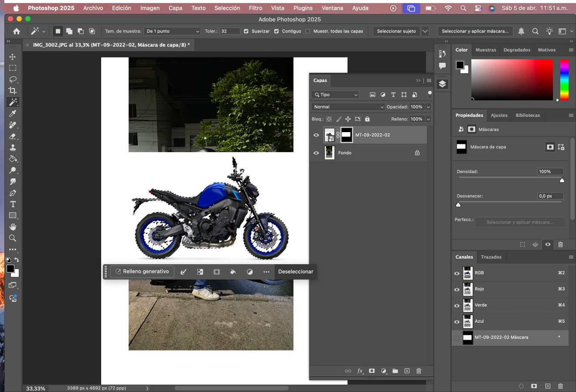The width and height of the screenshot is (576, 392).
Task: Open the Normal blend mode dropdown
Action: coord(348,107)
